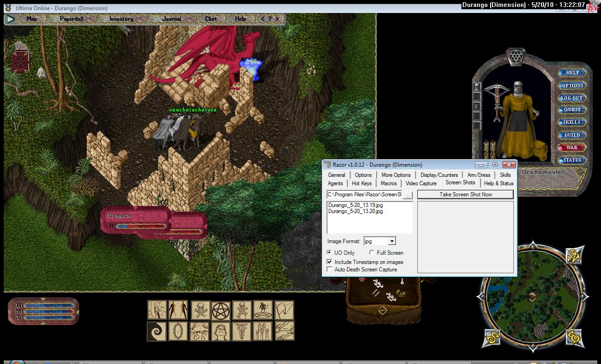Select the UO Only radio button
This screenshot has width=601, height=364.
tap(330, 253)
